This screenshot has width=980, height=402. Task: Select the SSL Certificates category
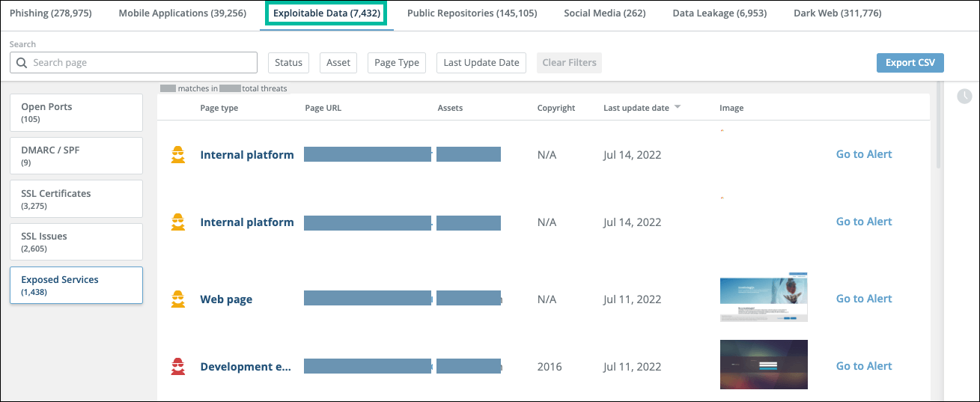coord(76,199)
